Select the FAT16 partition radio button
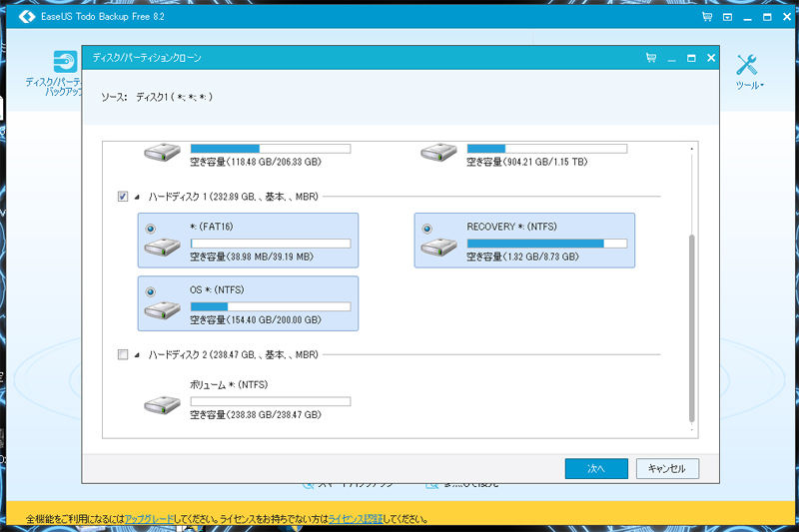Screen dimensions: 799x532 coord(151,229)
